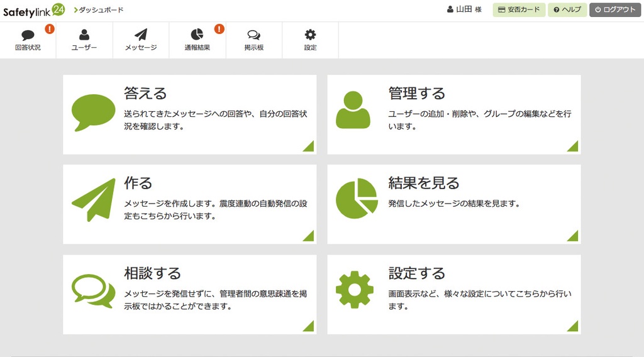Open the ユーザー person nav icon
Image resolution: width=644 pixels, height=357 pixels.
(x=84, y=35)
